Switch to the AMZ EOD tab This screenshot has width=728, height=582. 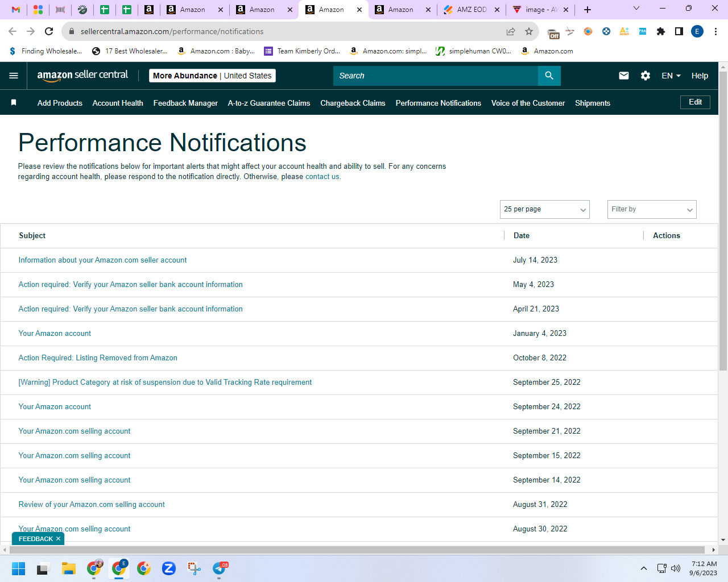point(471,10)
